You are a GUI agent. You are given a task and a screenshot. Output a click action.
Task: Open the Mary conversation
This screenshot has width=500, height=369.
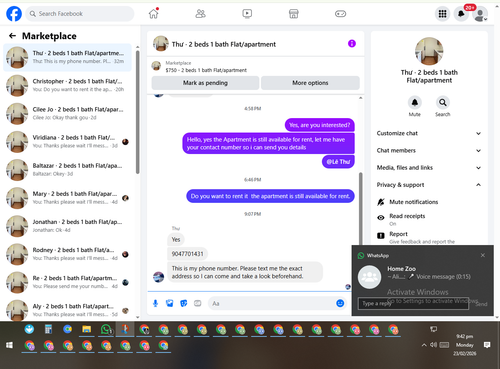(68, 198)
